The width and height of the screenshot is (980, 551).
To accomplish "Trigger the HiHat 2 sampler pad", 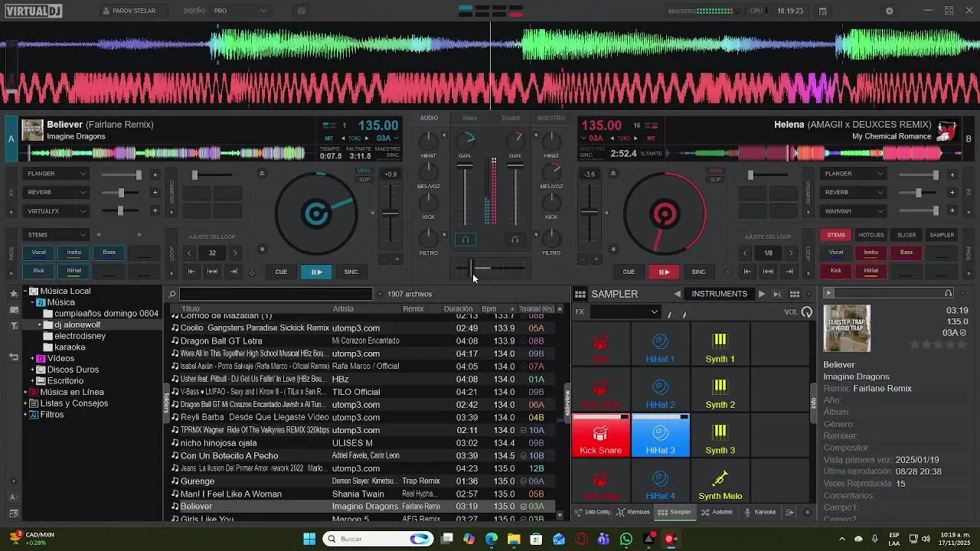I will click(660, 390).
